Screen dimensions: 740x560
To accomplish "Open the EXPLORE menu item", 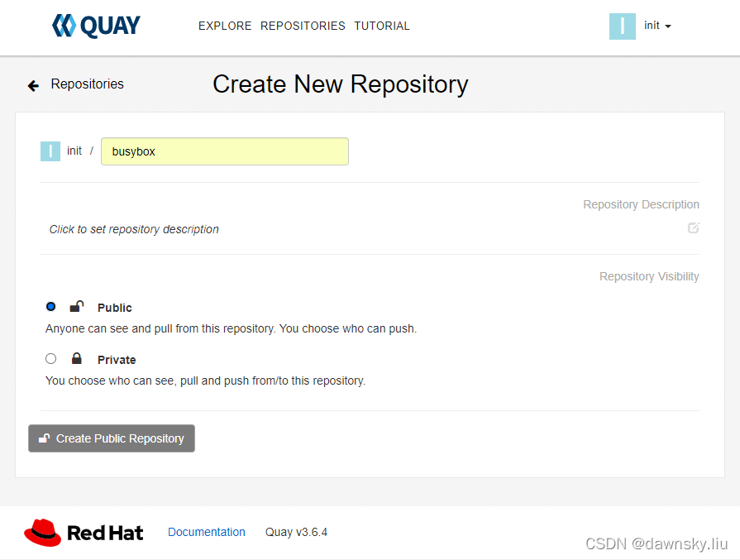I will pyautogui.click(x=225, y=26).
